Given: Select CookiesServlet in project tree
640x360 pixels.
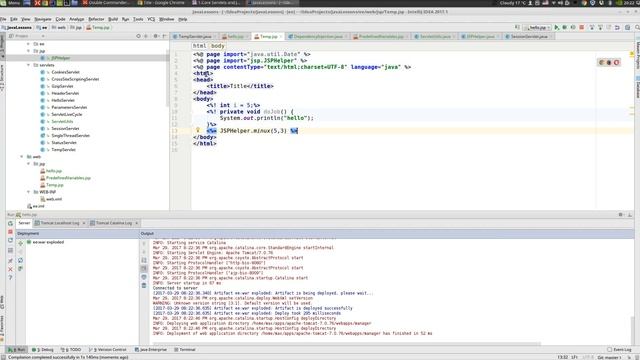Looking at the screenshot, I should click(x=65, y=72).
